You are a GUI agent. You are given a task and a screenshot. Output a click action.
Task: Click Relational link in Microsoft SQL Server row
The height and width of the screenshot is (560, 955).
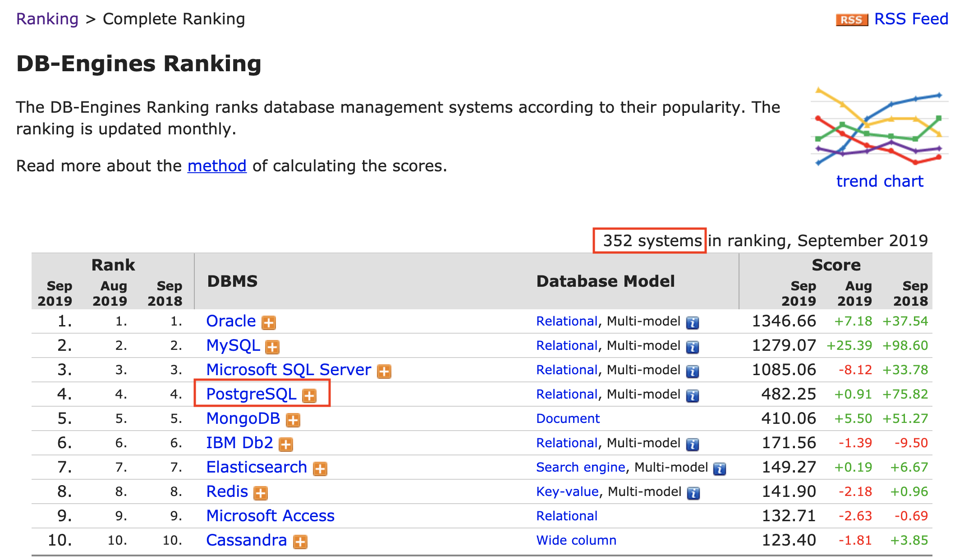[x=567, y=370]
